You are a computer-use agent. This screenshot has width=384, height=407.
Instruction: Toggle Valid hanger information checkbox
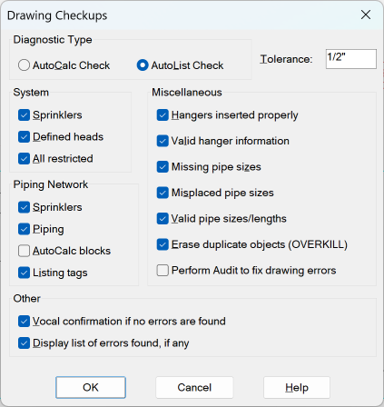tap(162, 141)
